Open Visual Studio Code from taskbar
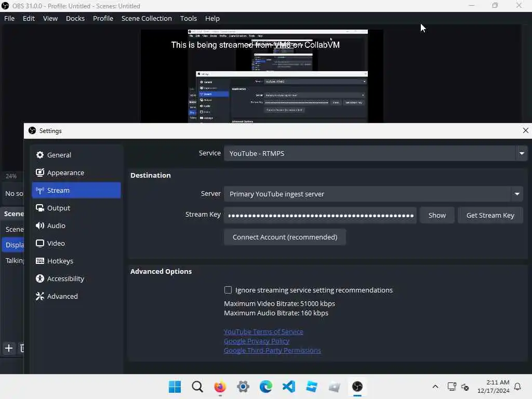The width and height of the screenshot is (532, 399). pos(289,387)
